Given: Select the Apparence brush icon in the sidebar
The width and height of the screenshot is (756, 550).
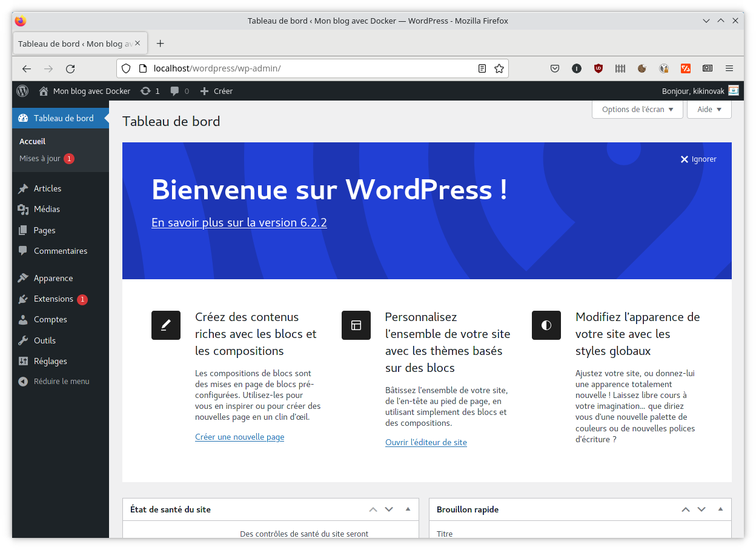Looking at the screenshot, I should tap(22, 277).
